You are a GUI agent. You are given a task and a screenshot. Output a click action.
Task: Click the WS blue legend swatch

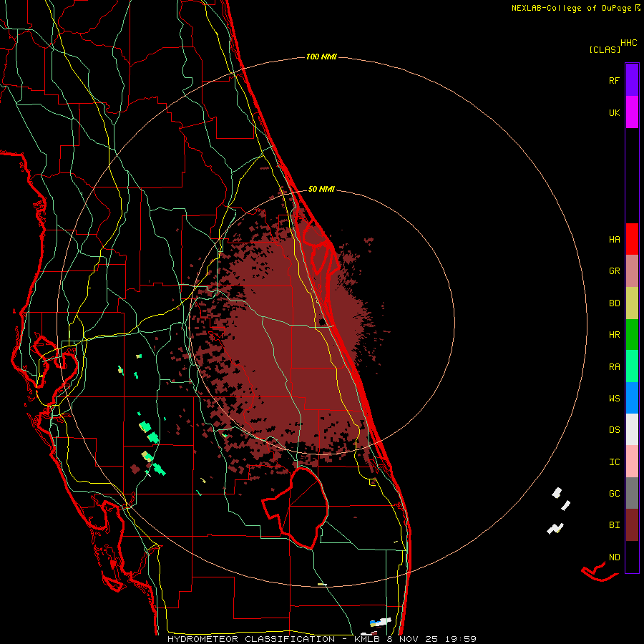point(632,398)
